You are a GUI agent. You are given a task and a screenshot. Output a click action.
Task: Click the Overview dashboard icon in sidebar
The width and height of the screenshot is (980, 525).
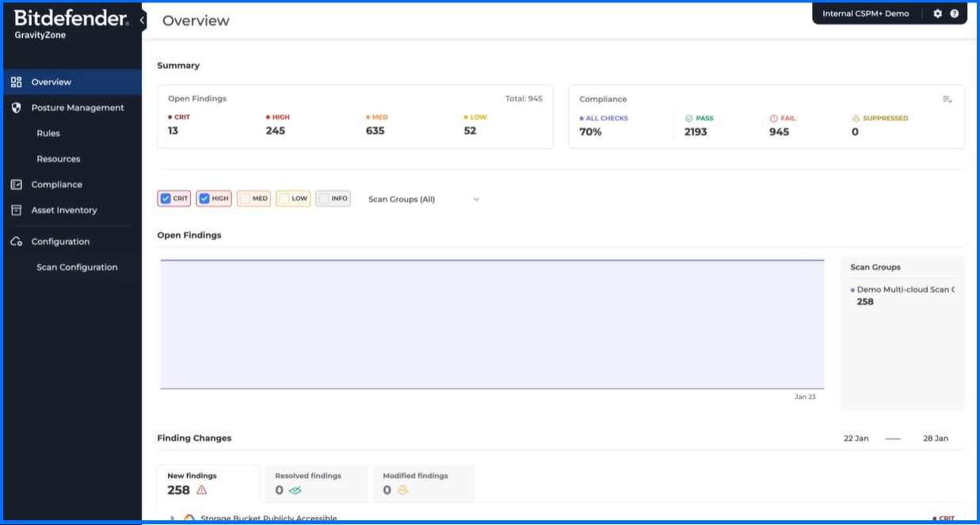click(16, 82)
